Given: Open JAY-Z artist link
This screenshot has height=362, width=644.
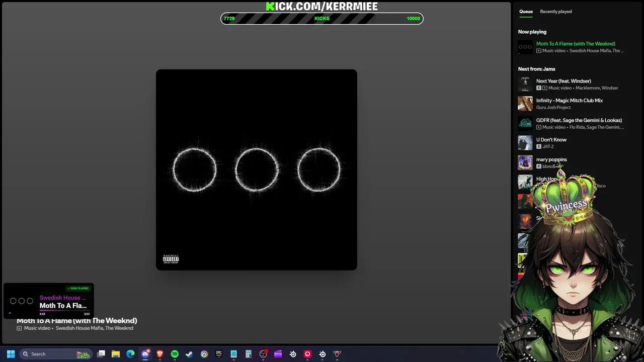Looking at the screenshot, I should pos(548,147).
